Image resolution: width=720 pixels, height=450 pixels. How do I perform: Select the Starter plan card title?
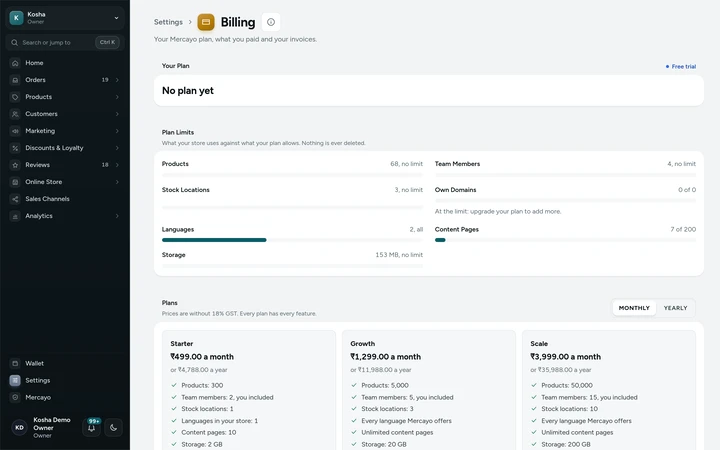click(x=182, y=343)
